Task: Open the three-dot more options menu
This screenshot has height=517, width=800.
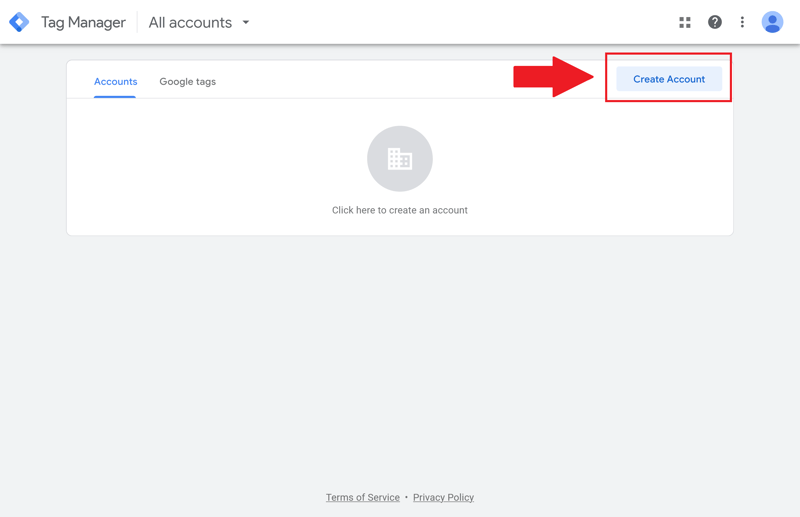Action: (742, 22)
